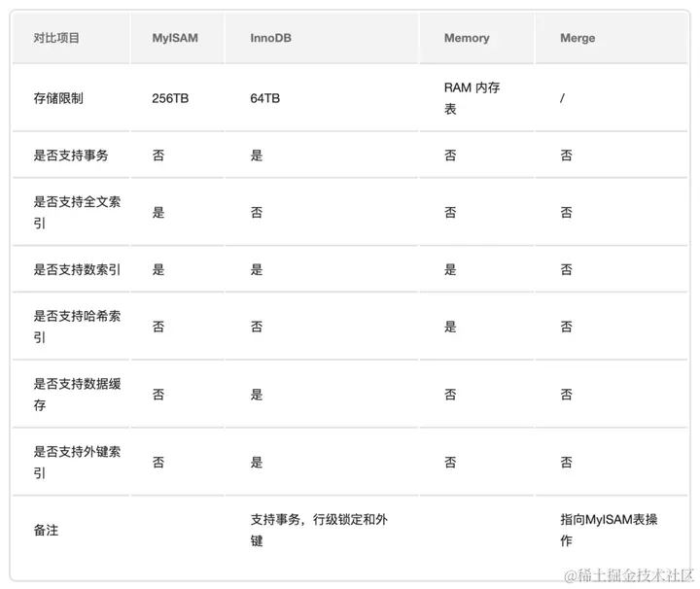Select the 64TB cell
The height and width of the screenshot is (589, 700).
tap(264, 98)
